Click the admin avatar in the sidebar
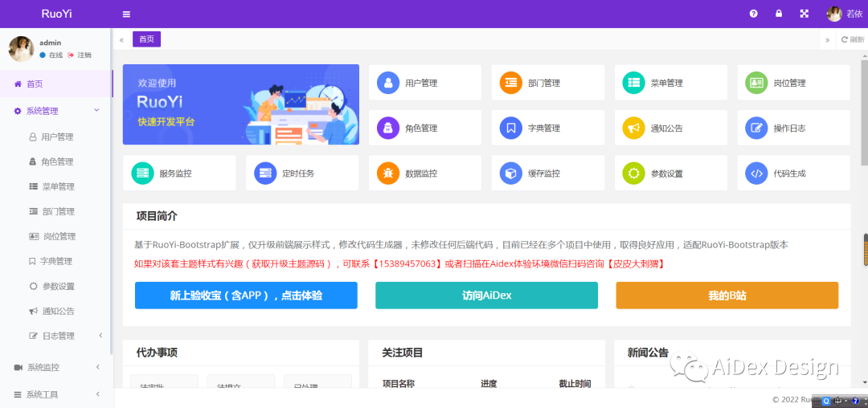This screenshot has height=408, width=868. [x=21, y=49]
